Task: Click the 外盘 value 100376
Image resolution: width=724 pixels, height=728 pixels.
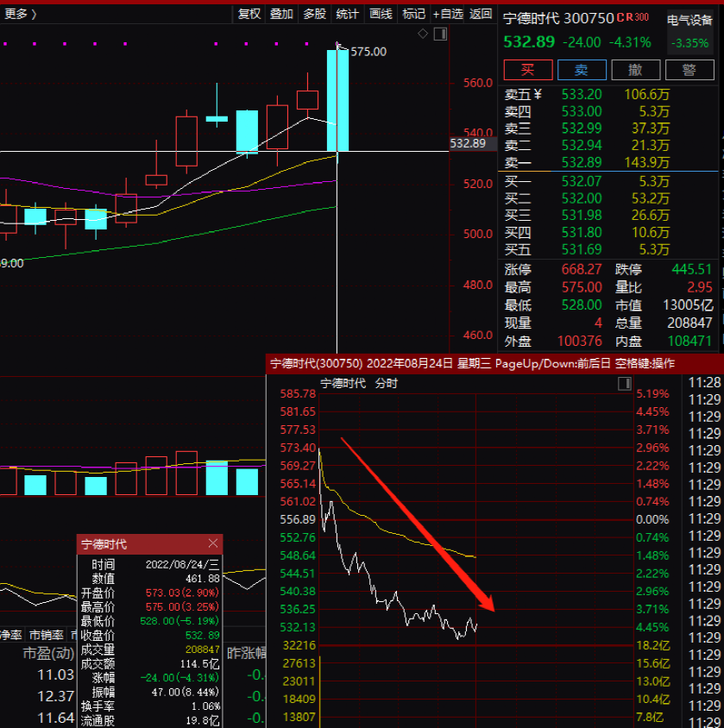Action: pyautogui.click(x=580, y=342)
